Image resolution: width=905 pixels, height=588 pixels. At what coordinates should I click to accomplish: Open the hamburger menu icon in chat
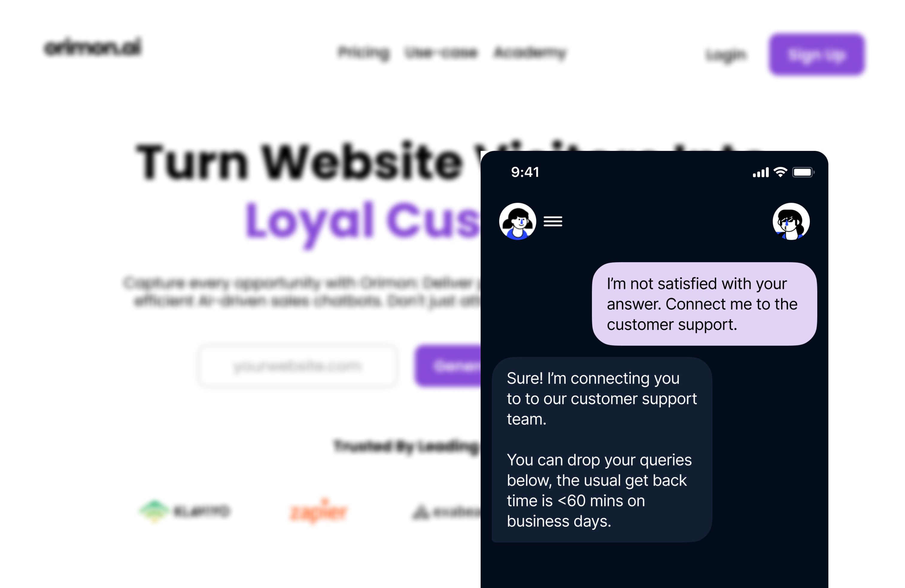tap(552, 221)
